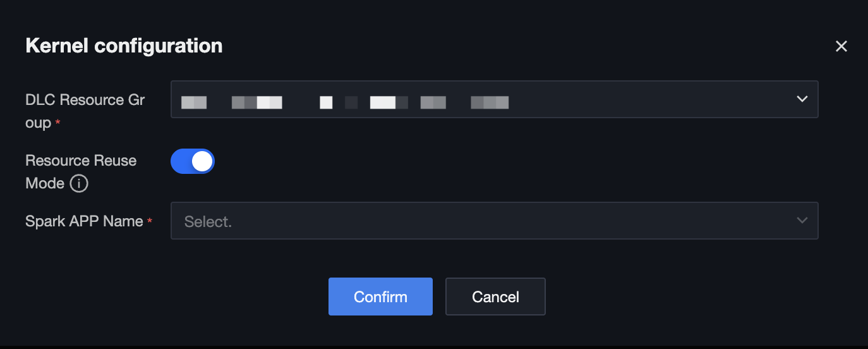The image size is (868, 349).
Task: Open the Spark APP Name dropdown
Action: pyautogui.click(x=494, y=221)
